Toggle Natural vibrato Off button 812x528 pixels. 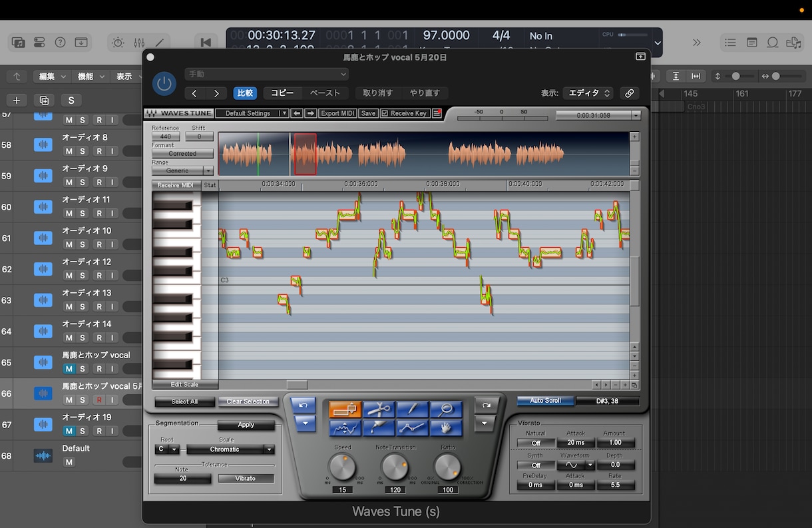(535, 443)
